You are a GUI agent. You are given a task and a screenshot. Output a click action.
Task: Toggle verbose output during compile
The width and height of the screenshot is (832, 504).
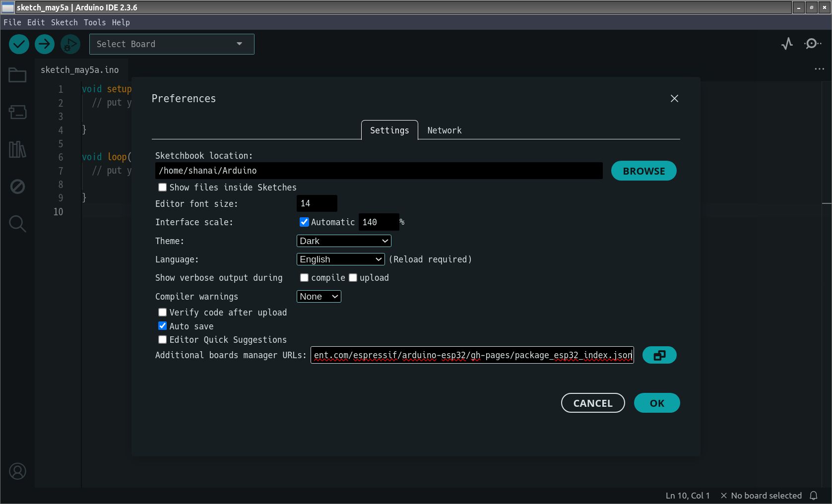click(304, 278)
